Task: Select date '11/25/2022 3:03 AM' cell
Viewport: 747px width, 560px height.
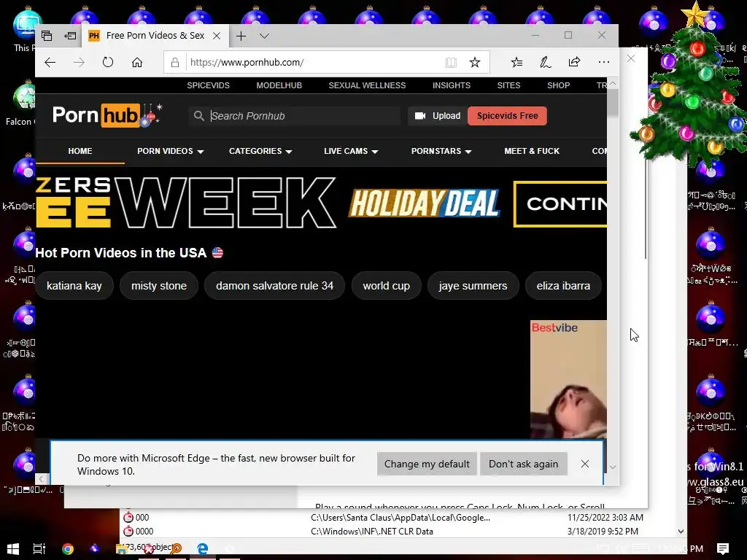Action: (x=605, y=518)
